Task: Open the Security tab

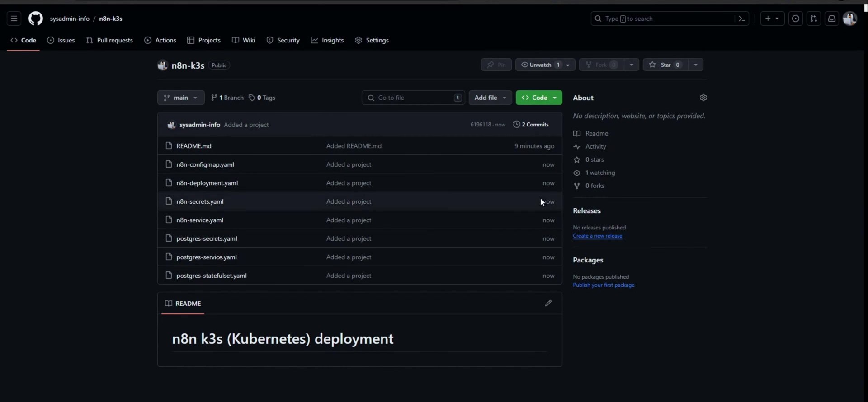Action: coord(283,40)
